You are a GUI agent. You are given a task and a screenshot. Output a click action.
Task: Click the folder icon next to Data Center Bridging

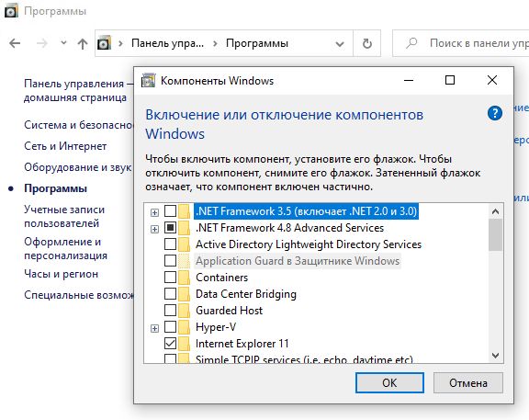(x=185, y=294)
